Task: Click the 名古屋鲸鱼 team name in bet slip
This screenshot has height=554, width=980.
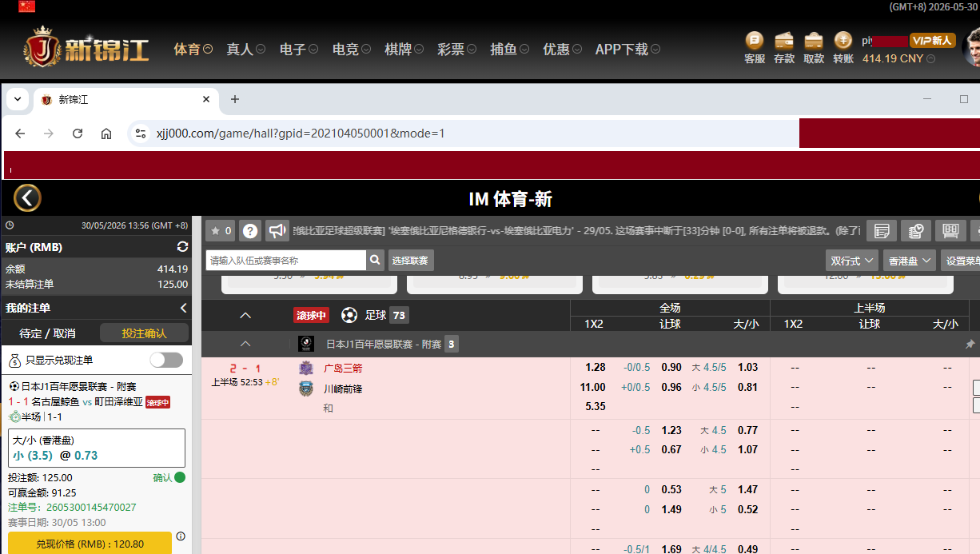Action: 55,402
